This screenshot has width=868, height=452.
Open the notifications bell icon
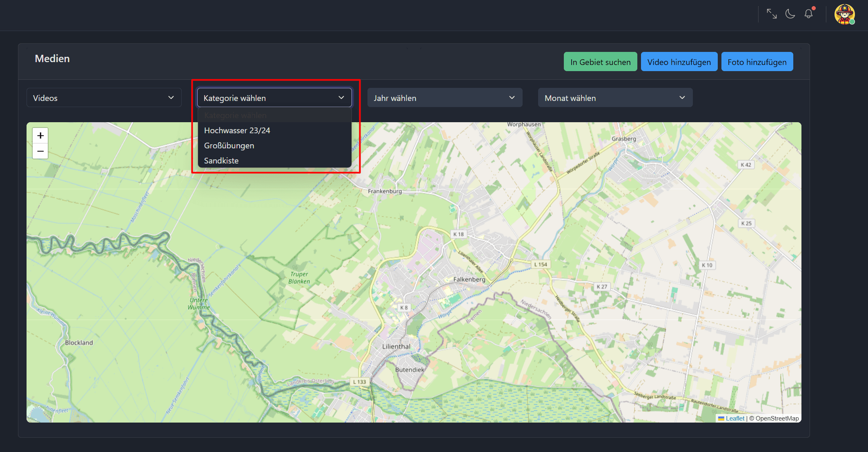[x=808, y=14]
